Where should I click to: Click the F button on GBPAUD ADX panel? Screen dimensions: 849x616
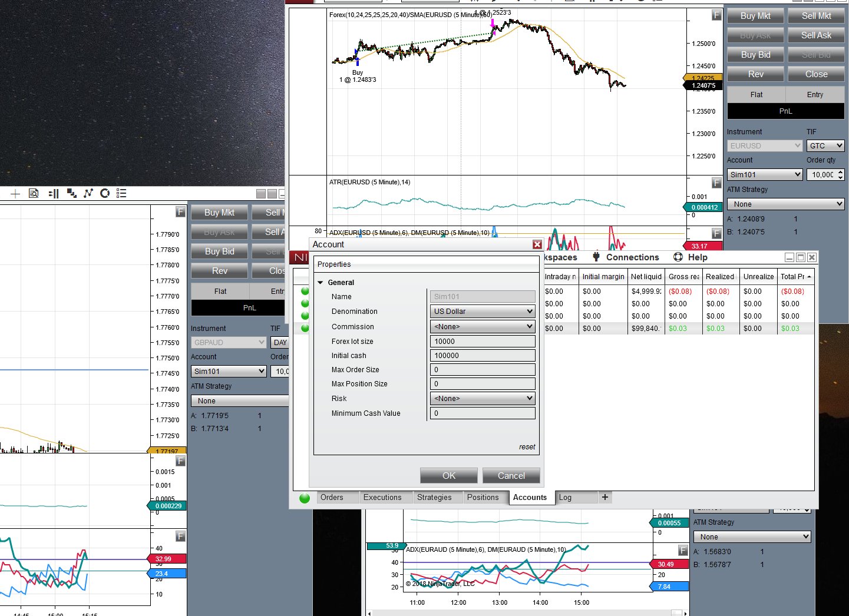pos(180,536)
